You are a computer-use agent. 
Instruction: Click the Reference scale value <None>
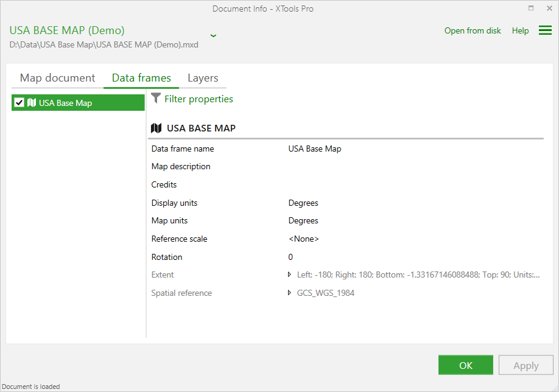[304, 239]
